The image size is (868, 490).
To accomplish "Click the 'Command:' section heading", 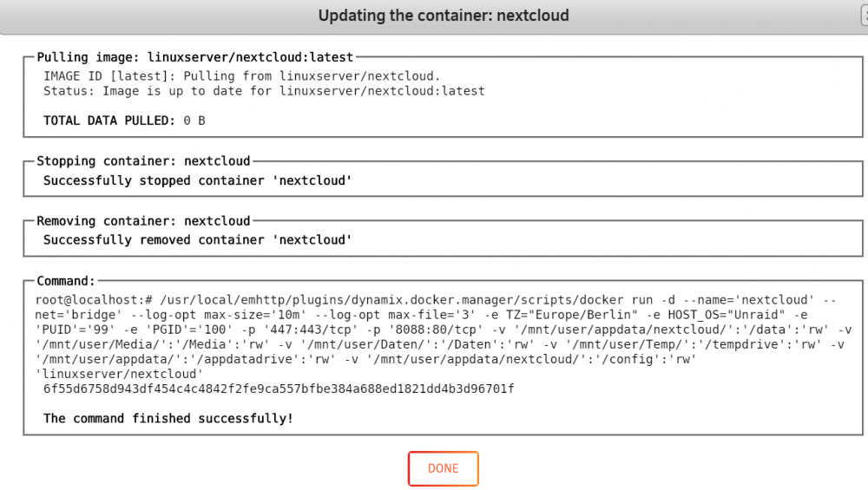I will pyautogui.click(x=66, y=281).
